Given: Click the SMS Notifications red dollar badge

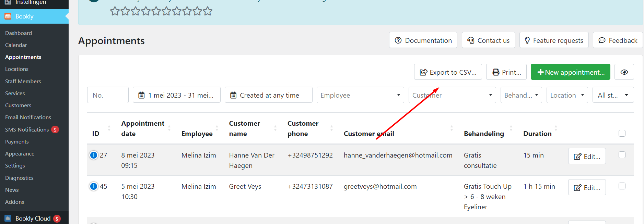Looking at the screenshot, I should 55,130.
